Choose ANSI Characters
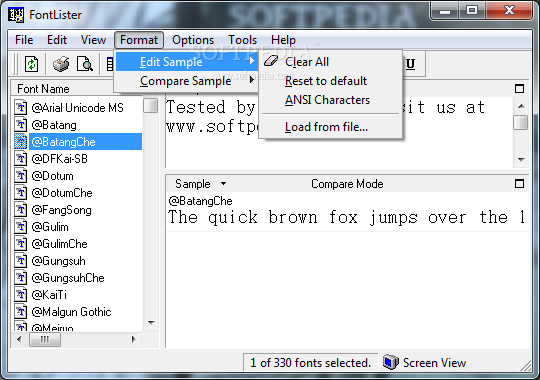The image size is (540, 380). pos(331,100)
